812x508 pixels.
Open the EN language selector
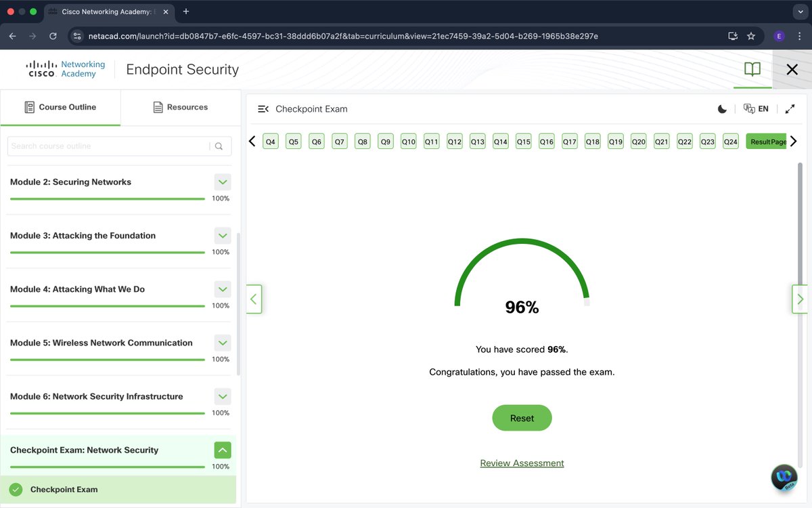point(756,108)
